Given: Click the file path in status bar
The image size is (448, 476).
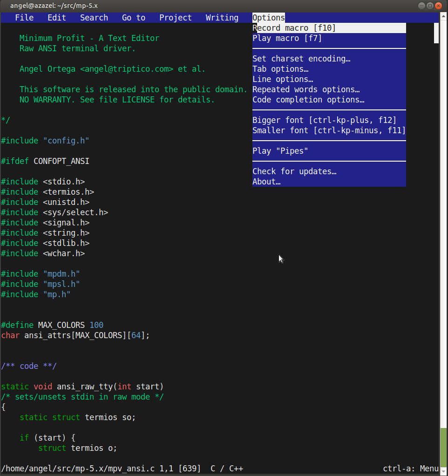Looking at the screenshot, I should (78, 469).
